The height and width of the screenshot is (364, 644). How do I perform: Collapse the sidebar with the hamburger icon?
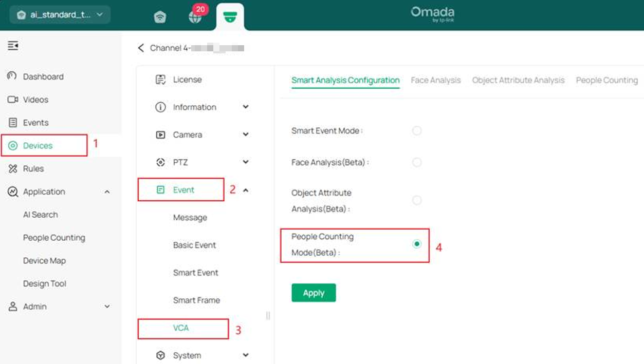click(12, 46)
